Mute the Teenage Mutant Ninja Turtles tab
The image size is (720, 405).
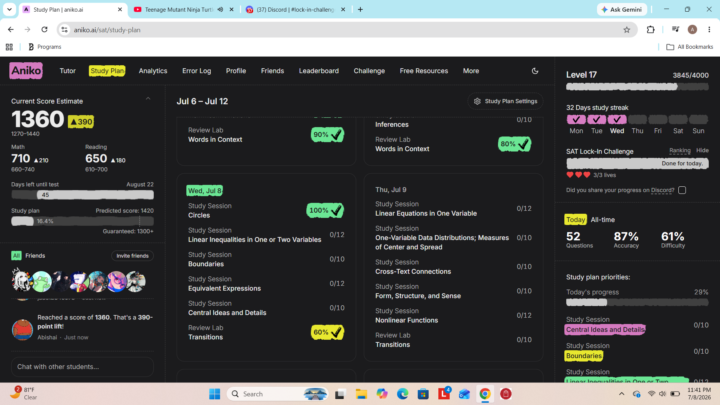220,9
